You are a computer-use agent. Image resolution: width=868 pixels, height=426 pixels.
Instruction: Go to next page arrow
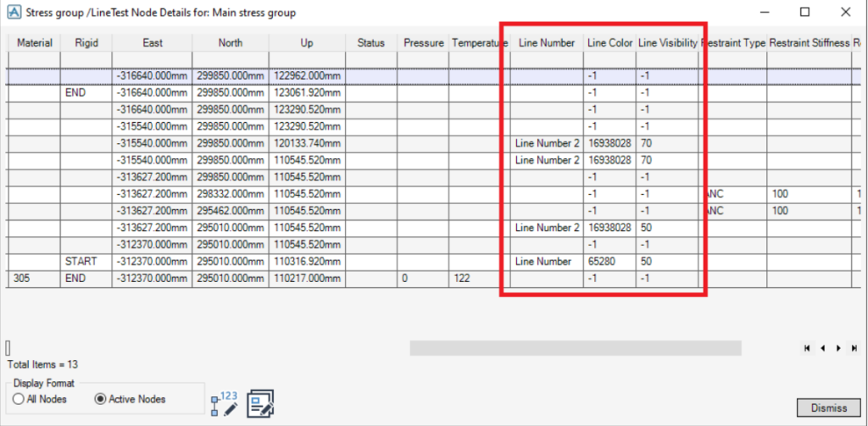click(838, 348)
